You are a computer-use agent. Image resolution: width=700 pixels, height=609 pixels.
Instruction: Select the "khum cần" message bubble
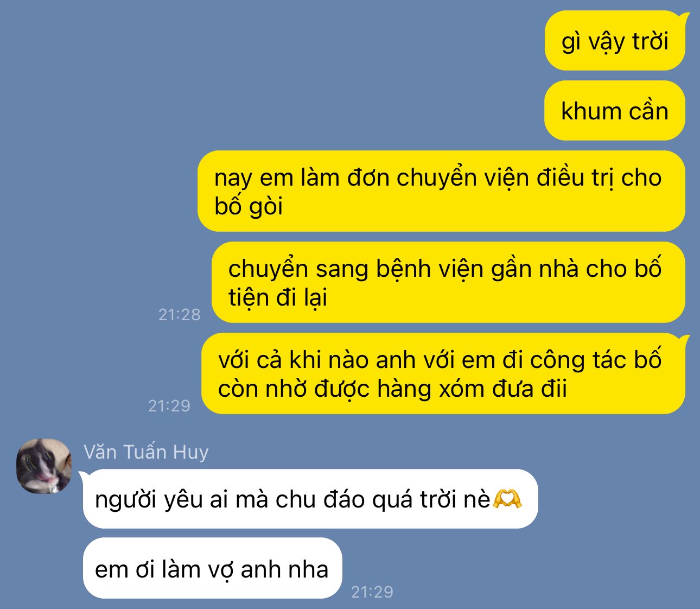(x=615, y=111)
